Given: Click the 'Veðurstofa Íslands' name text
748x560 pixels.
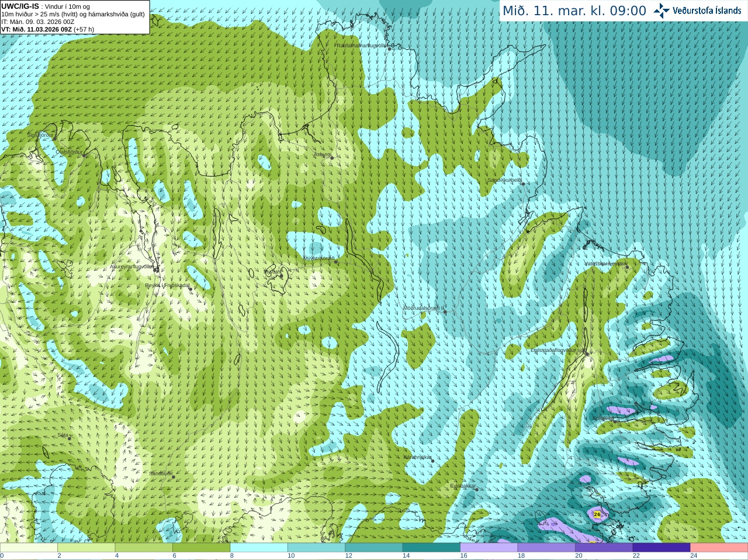Looking at the screenshot, I should point(707,11).
